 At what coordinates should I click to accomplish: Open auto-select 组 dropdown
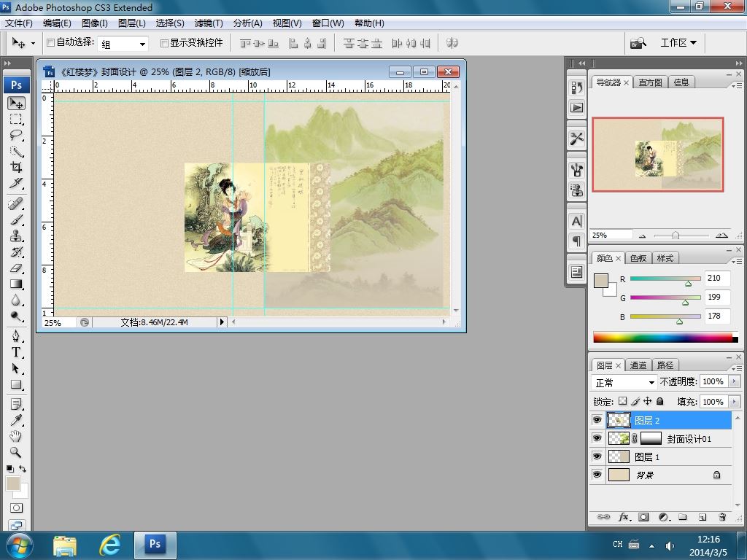(123, 44)
